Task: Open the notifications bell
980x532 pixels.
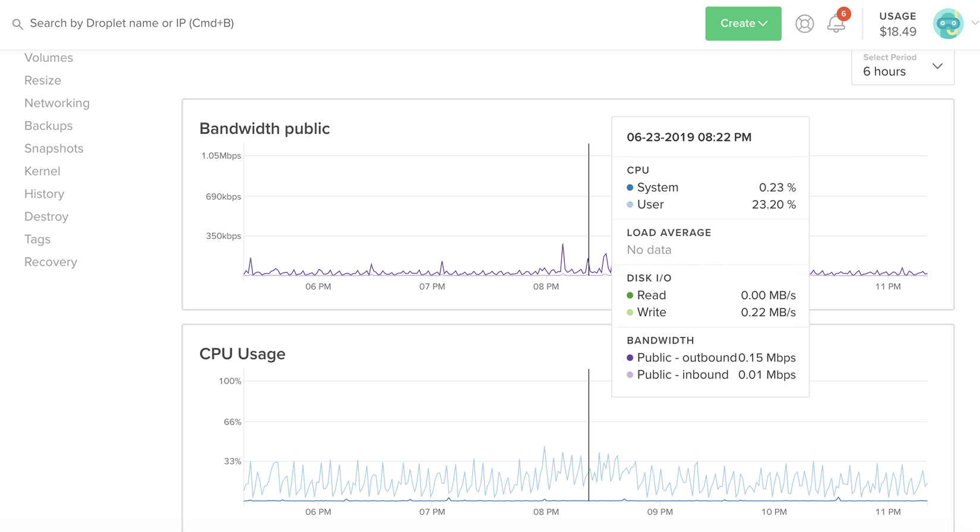Action: 836,25
